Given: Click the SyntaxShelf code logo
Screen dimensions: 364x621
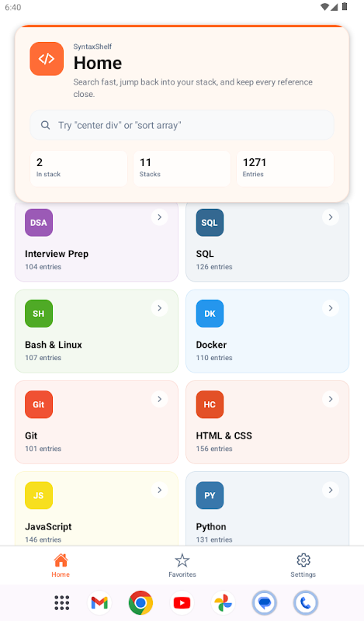Looking at the screenshot, I should point(47,59).
